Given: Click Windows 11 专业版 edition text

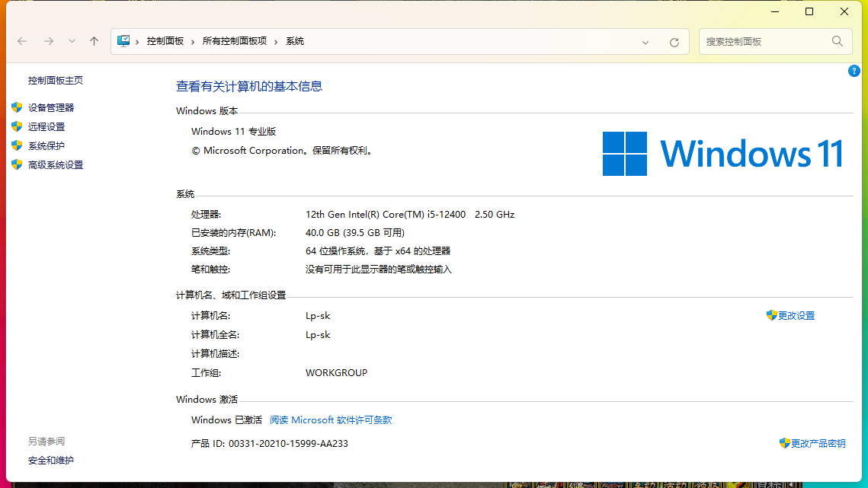Looking at the screenshot, I should coord(234,132).
